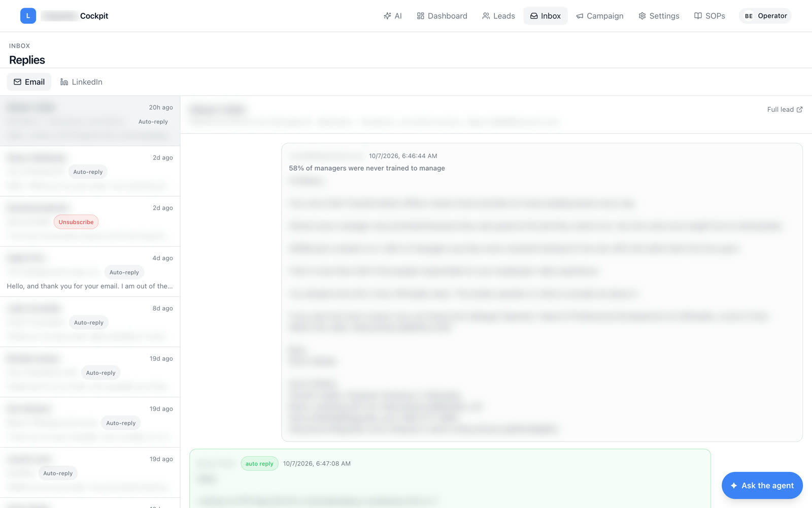Open the reply from 20h ago
812x508 pixels.
pos(90,121)
